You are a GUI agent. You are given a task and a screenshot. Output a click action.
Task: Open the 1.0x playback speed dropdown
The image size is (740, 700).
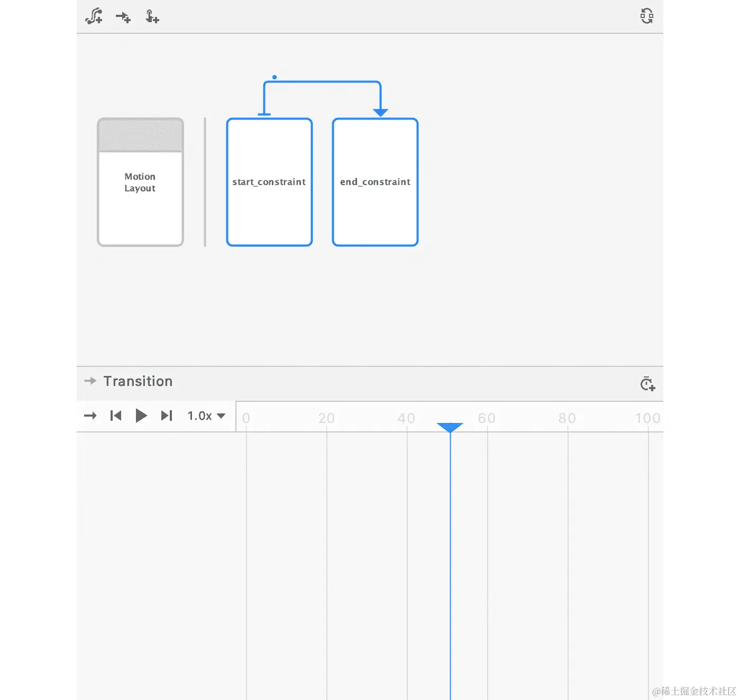[x=207, y=416]
